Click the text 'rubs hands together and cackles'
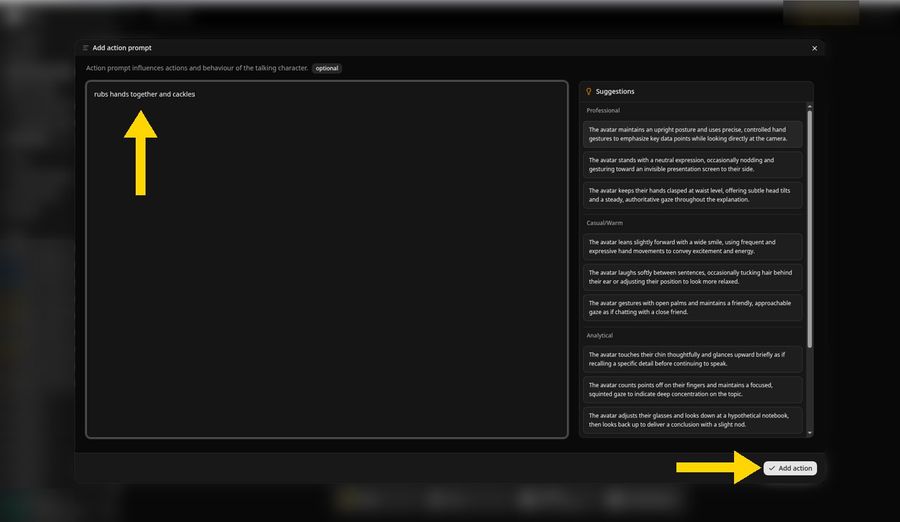The width and height of the screenshot is (900, 522). coord(145,94)
